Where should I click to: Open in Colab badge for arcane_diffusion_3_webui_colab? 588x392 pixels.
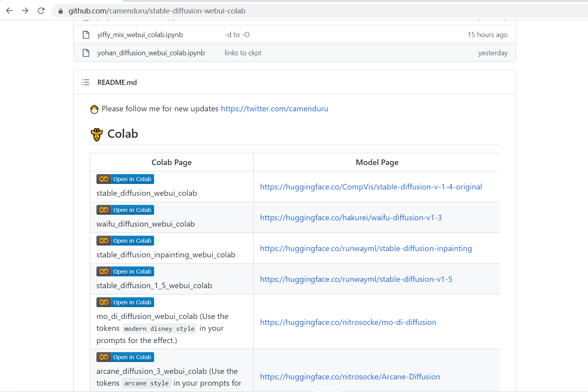coord(125,357)
